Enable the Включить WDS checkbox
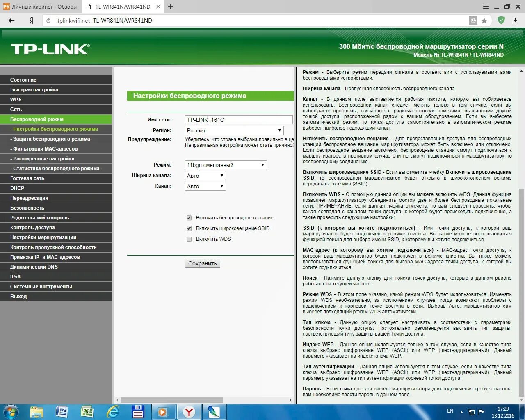Image resolution: width=525 pixels, height=420 pixels. 189,239
